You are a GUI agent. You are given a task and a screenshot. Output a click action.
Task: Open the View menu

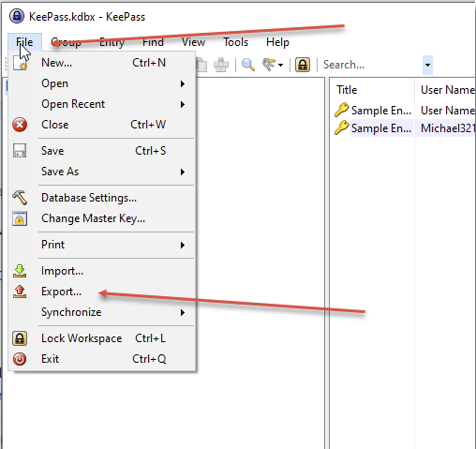[x=193, y=42]
